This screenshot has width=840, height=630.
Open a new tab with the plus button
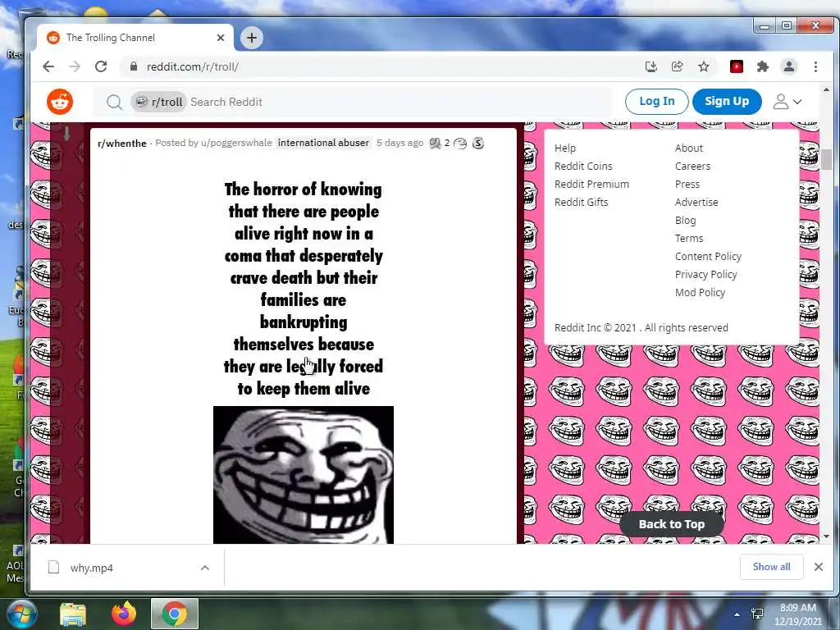point(251,38)
